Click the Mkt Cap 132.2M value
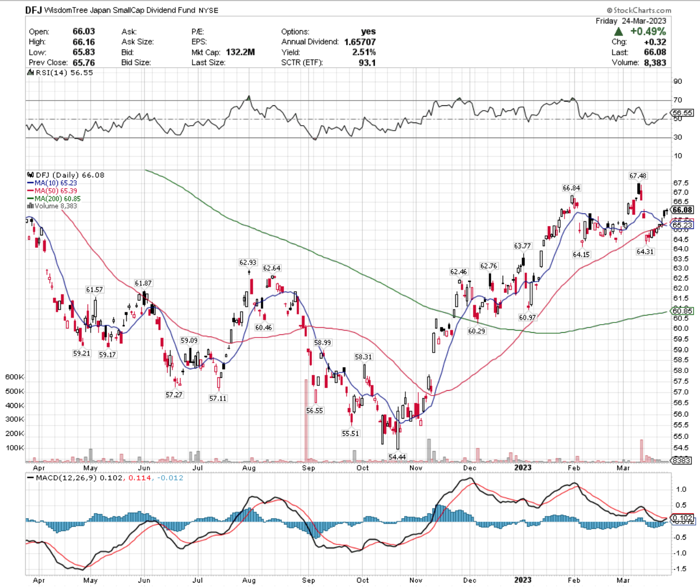 (240, 52)
